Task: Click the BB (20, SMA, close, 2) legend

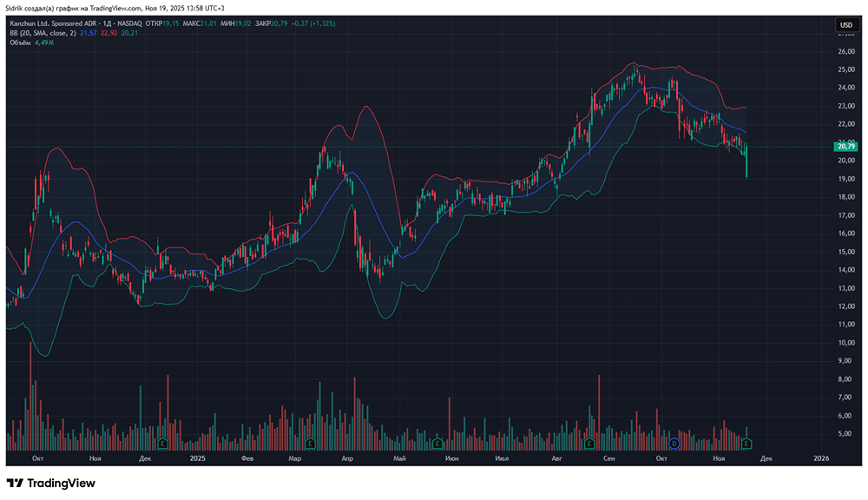Action: pos(42,33)
